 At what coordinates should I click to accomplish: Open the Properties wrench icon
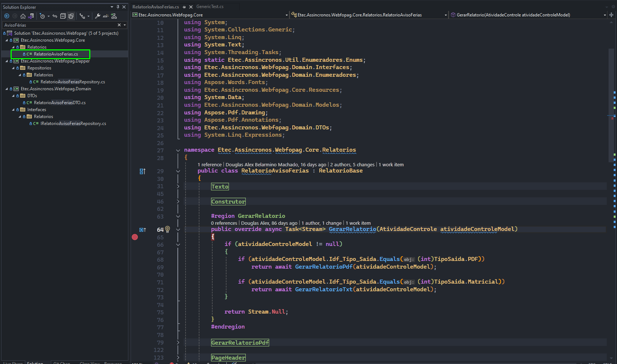[98, 16]
